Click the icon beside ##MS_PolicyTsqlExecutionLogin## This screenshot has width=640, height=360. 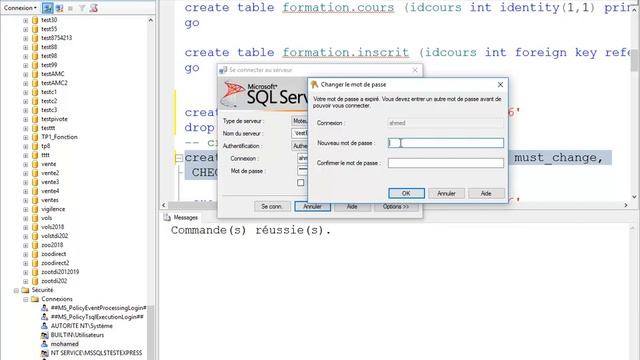(44, 317)
